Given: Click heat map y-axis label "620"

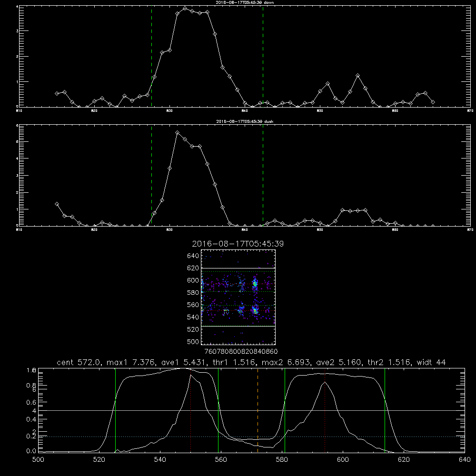Looking at the screenshot, I should pos(193,268).
